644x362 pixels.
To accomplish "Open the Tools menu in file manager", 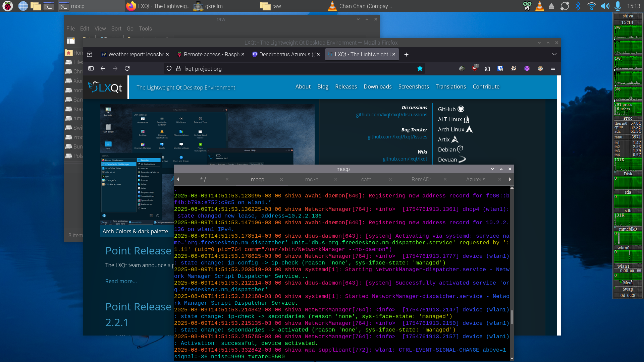I will pos(145,28).
